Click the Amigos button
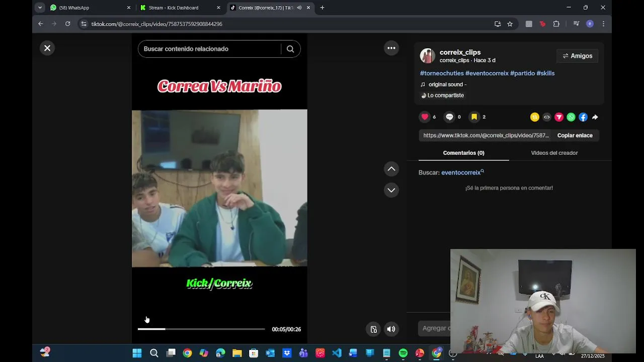 coord(577,56)
